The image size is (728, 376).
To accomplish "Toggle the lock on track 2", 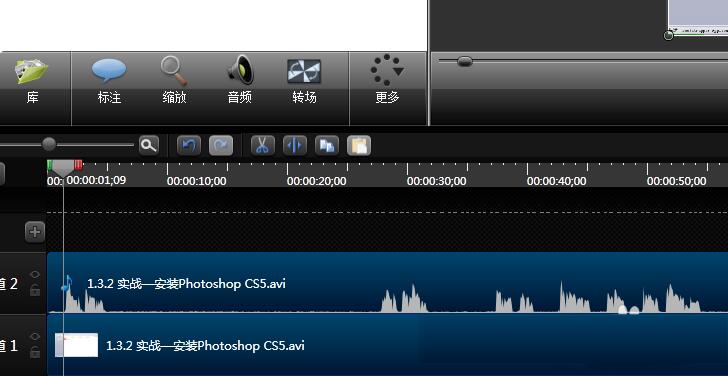I will tap(34, 291).
